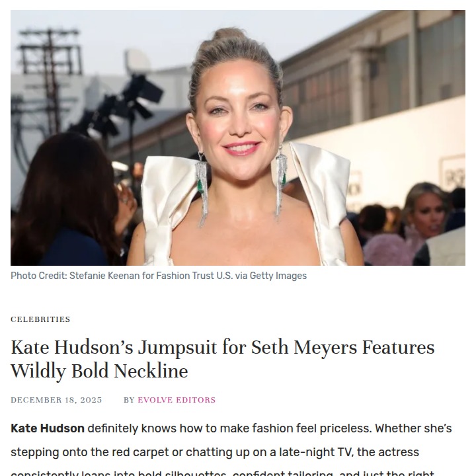
Task: Open the CELEBRITIES category link
Action: [40, 319]
